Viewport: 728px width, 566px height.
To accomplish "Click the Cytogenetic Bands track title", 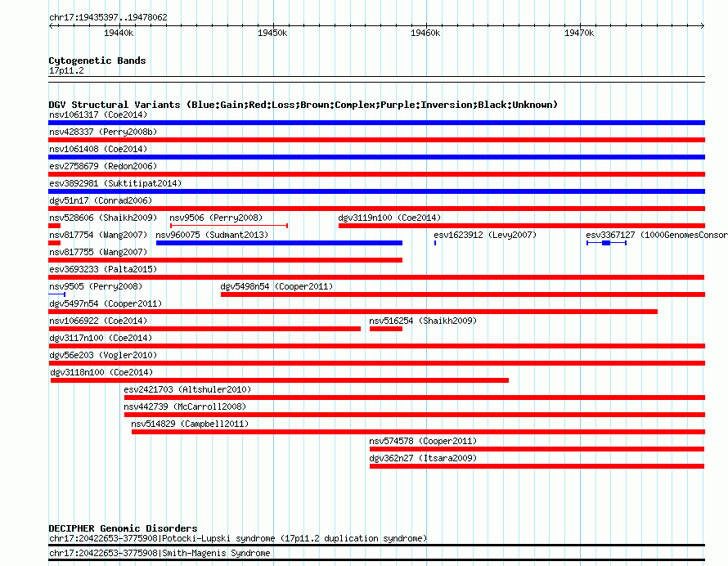I will [97, 61].
